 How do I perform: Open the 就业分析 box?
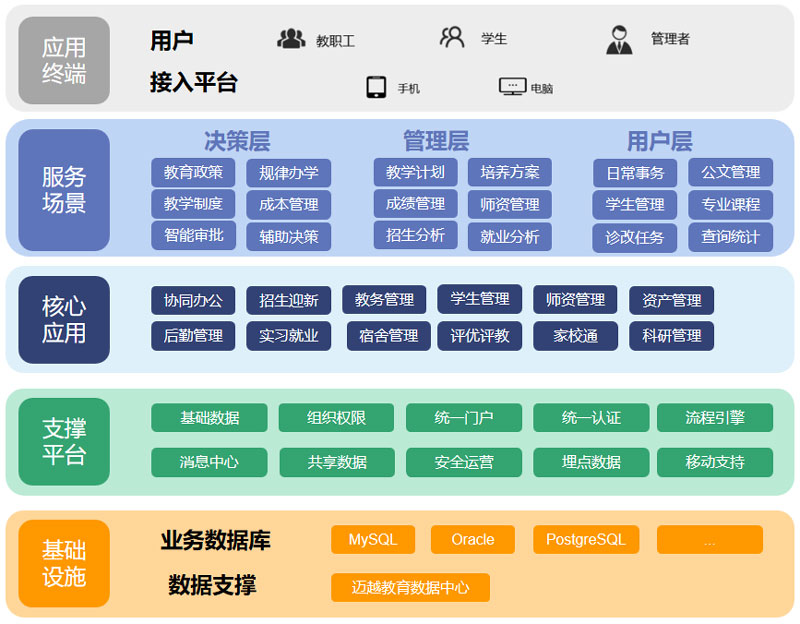click(510, 237)
